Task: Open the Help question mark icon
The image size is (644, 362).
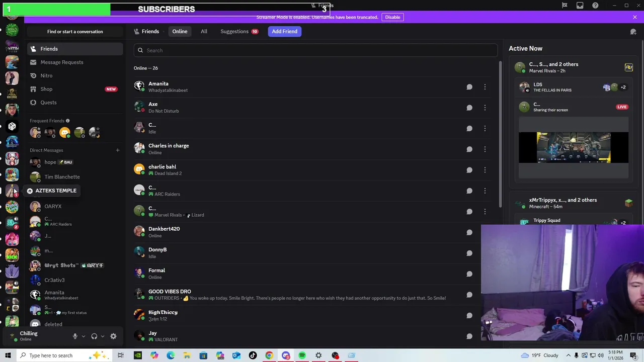Action: click(x=596, y=6)
